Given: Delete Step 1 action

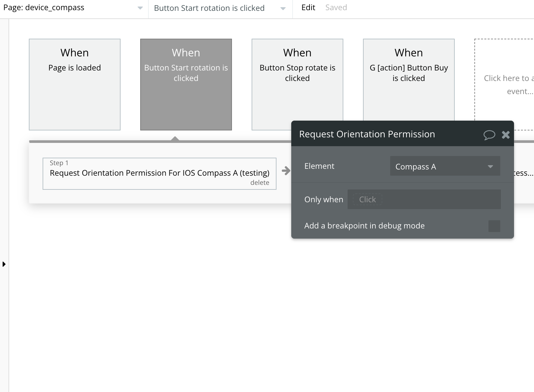Looking at the screenshot, I should click(x=259, y=183).
